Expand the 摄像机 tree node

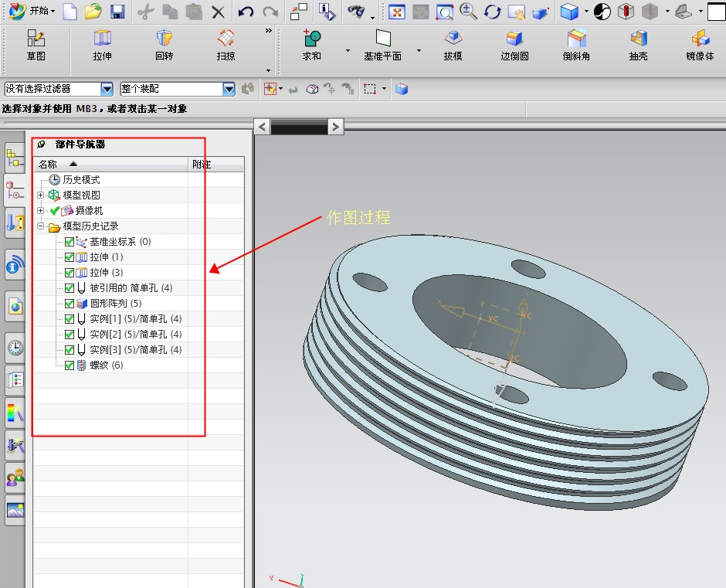click(x=41, y=210)
